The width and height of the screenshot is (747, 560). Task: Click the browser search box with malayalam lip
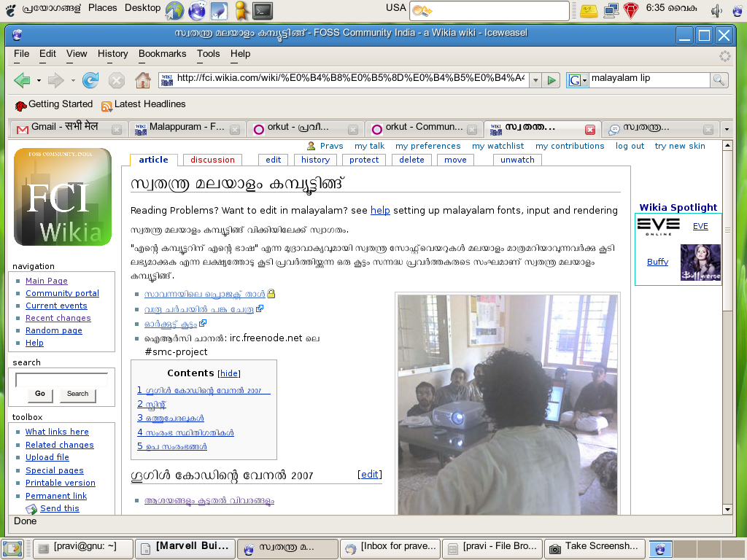[x=649, y=80]
